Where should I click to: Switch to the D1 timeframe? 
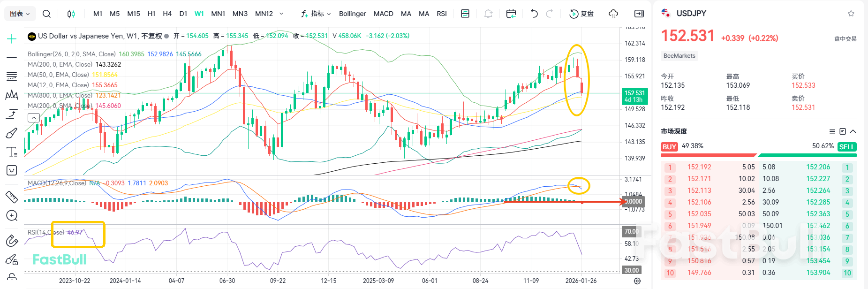click(183, 14)
